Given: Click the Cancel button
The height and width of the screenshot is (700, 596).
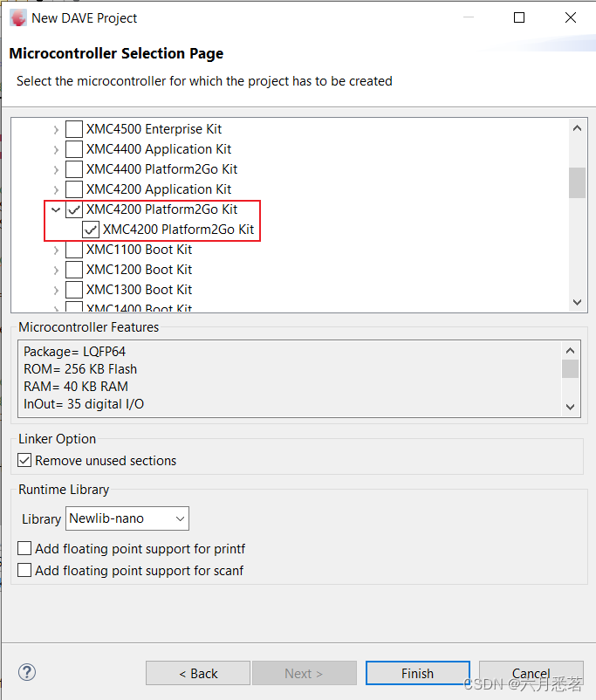Looking at the screenshot, I should click(531, 673).
